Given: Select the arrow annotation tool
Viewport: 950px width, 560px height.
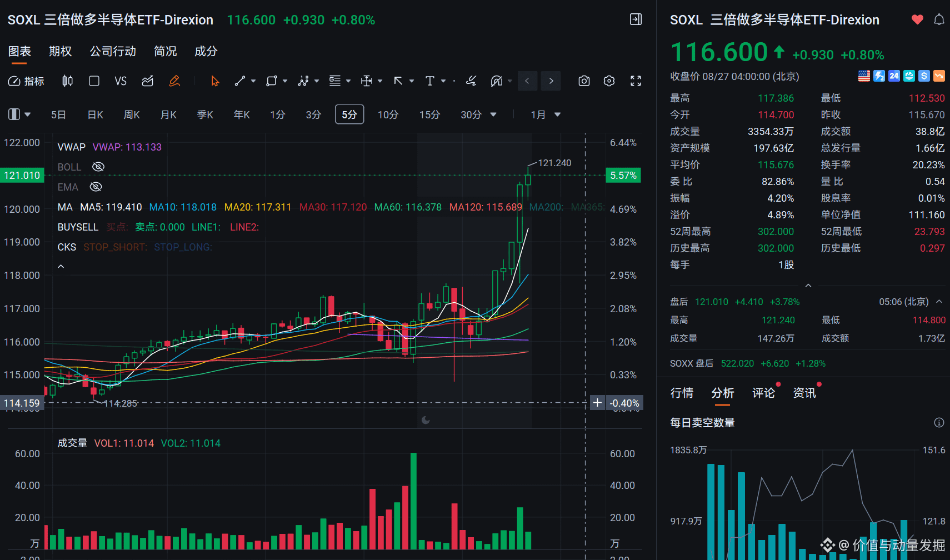Looking at the screenshot, I should point(398,81).
